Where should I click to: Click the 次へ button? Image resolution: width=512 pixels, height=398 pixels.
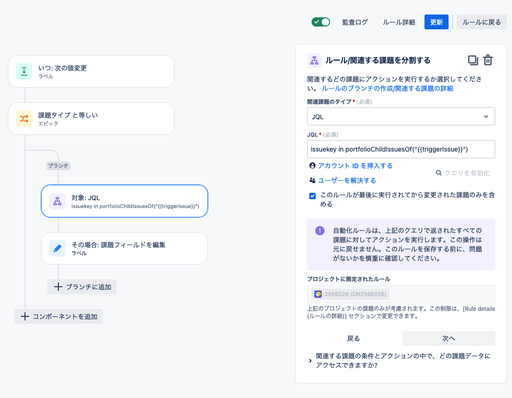pyautogui.click(x=449, y=339)
